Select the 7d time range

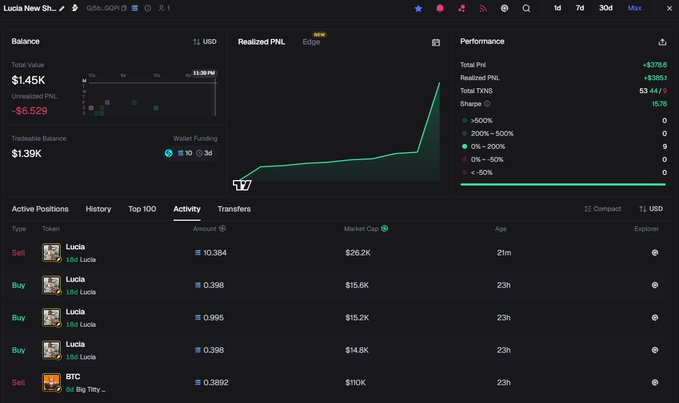[580, 8]
